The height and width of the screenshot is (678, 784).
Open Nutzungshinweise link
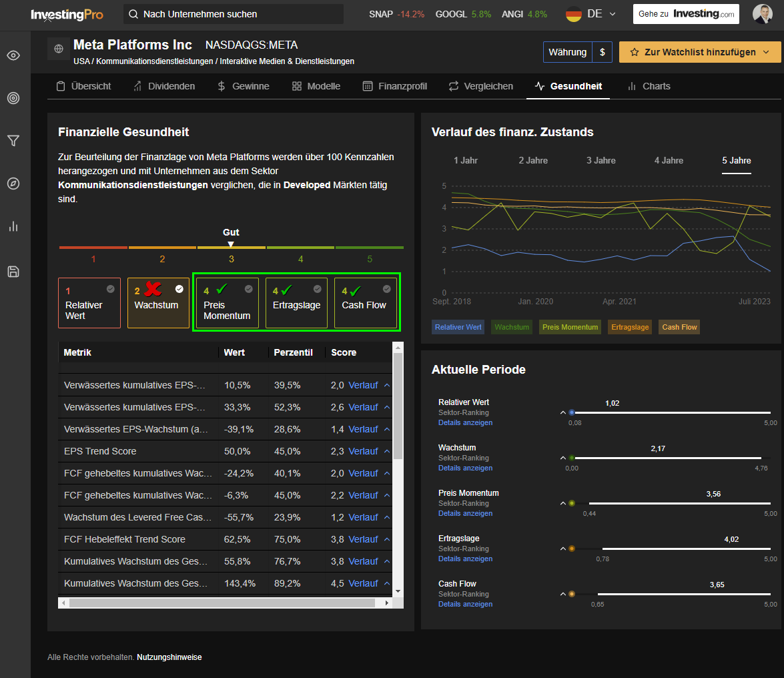click(x=169, y=657)
